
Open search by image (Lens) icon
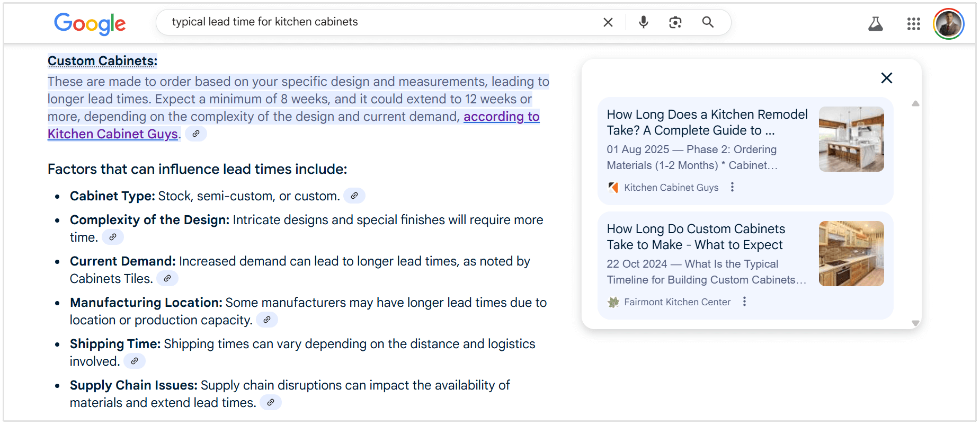[675, 22]
